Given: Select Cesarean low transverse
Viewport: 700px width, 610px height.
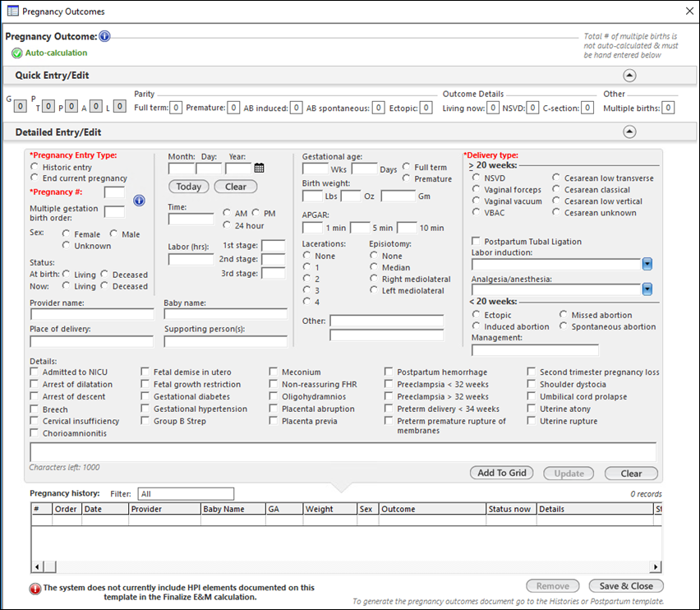Looking at the screenshot, I should pos(555,178).
